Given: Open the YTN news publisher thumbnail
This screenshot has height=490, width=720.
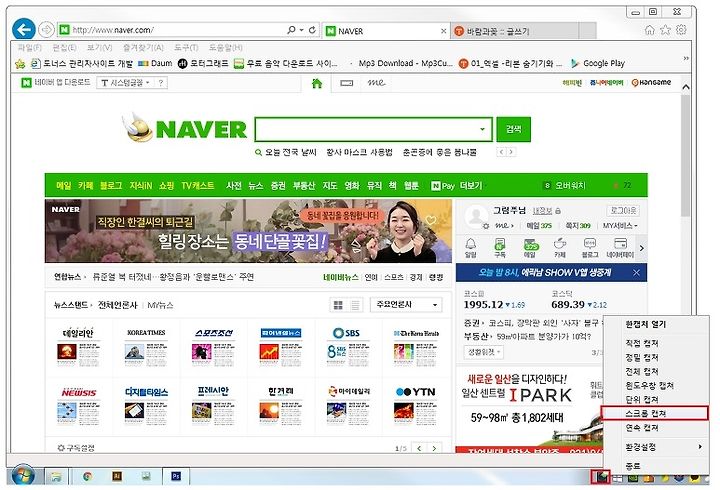Looking at the screenshot, I should click(x=416, y=405).
